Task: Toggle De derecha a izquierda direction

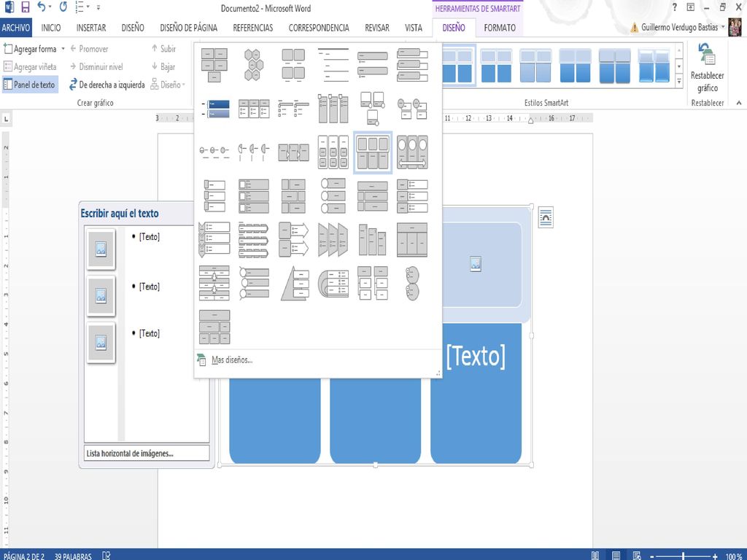Action: (x=107, y=85)
